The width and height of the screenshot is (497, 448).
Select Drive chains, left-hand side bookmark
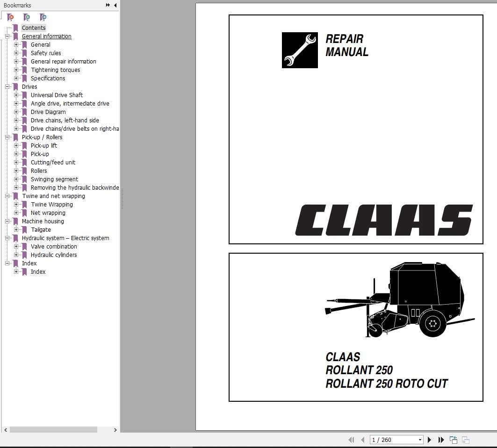[65, 121]
